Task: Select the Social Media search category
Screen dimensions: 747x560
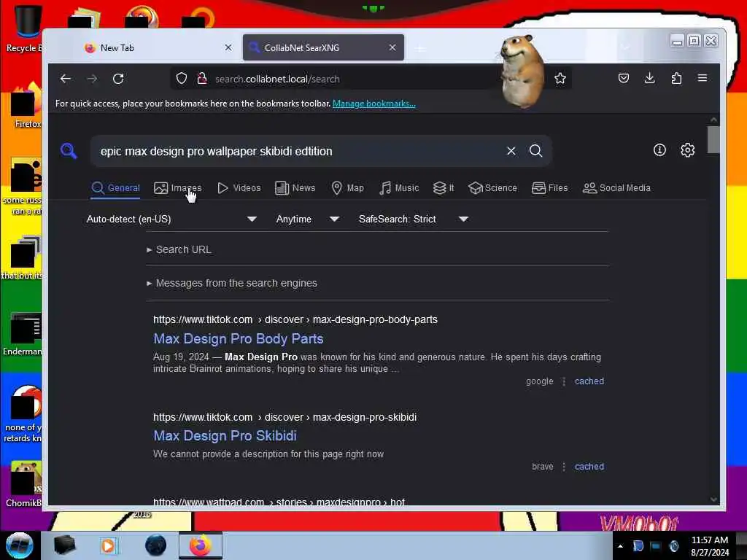Action: tap(616, 188)
